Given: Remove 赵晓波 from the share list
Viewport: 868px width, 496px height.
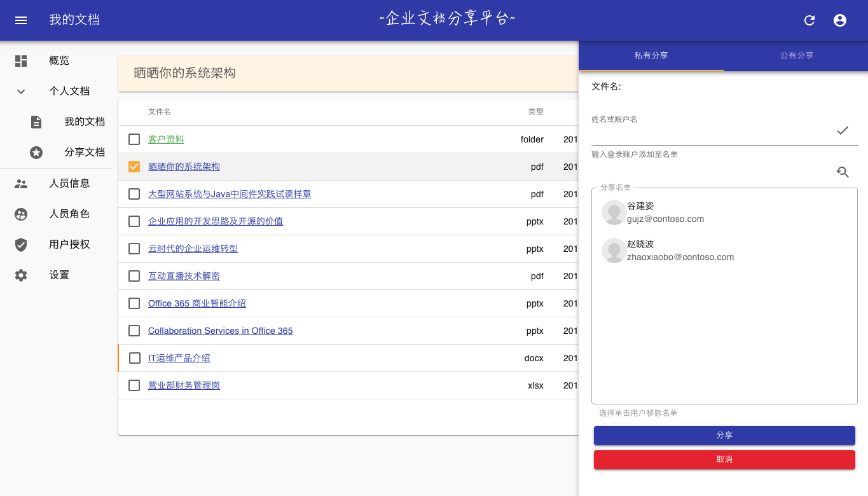Looking at the screenshot, I should point(724,251).
